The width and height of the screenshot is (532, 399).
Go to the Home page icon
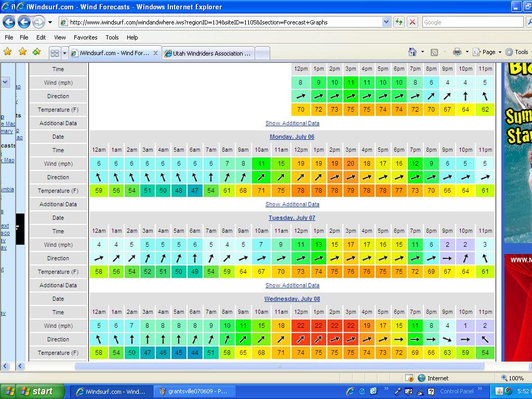coord(413,52)
